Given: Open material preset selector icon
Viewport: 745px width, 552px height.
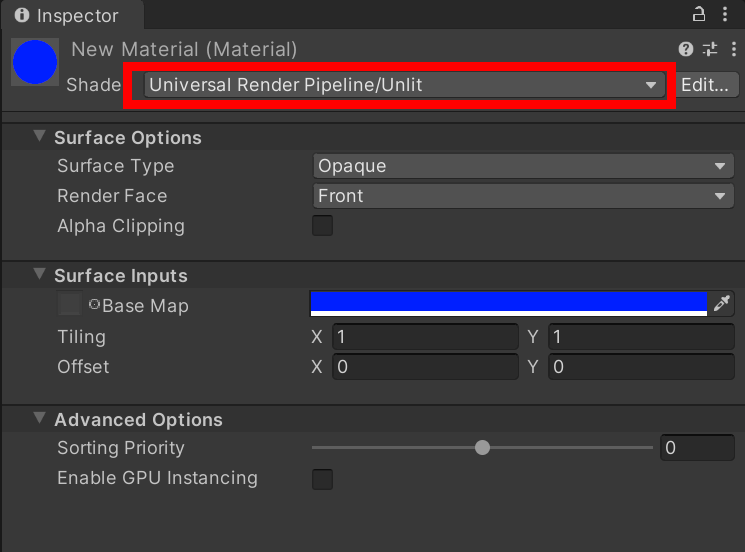Looking at the screenshot, I should [x=710, y=49].
